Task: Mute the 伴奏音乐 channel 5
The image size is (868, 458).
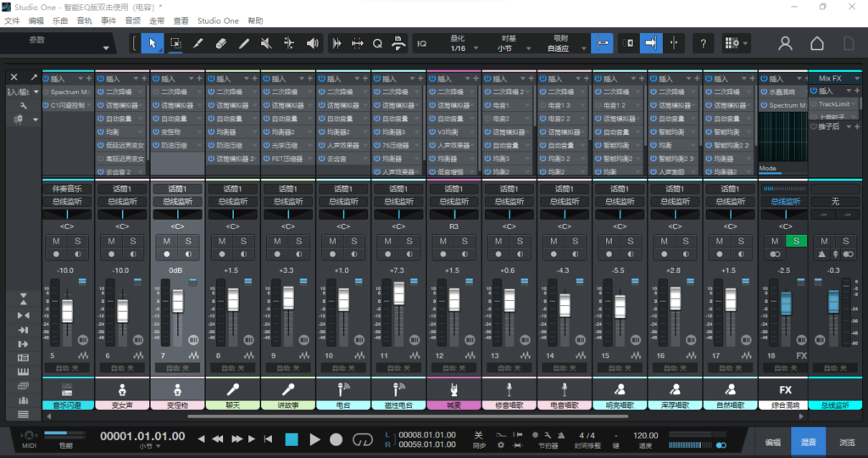Action: tap(57, 242)
